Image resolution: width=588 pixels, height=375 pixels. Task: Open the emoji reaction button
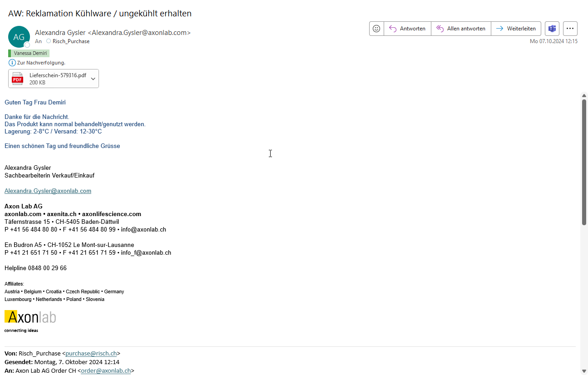coord(376,28)
